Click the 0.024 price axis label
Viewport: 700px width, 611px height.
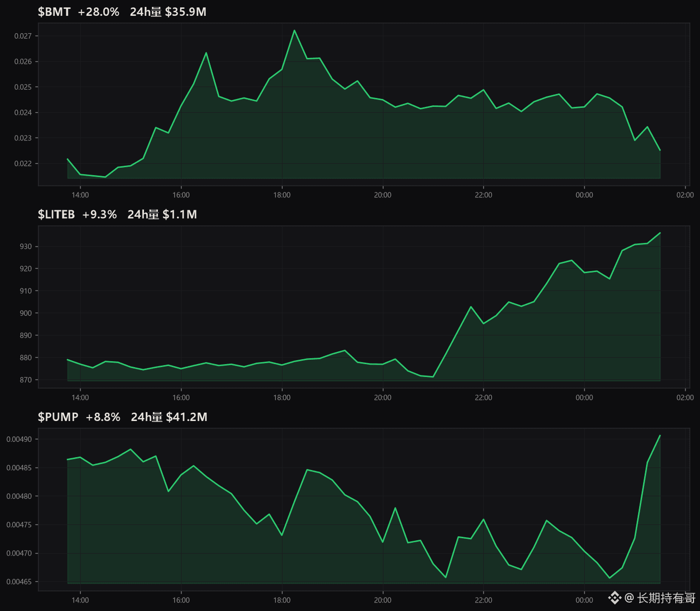23,113
